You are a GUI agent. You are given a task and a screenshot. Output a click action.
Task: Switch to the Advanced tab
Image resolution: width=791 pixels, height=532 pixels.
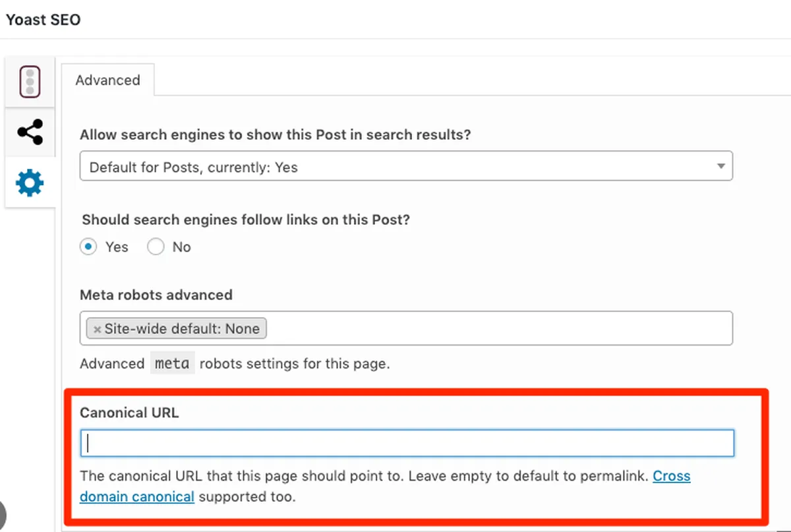tap(108, 80)
